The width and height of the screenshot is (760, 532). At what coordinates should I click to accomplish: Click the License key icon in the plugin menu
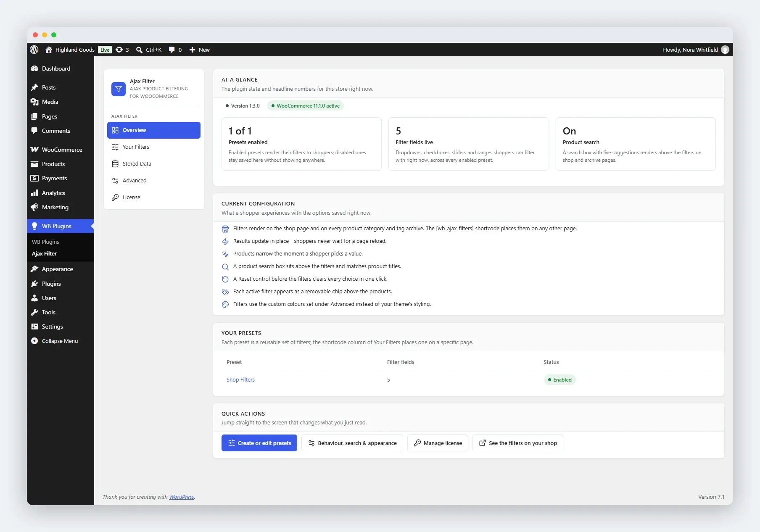pyautogui.click(x=115, y=198)
